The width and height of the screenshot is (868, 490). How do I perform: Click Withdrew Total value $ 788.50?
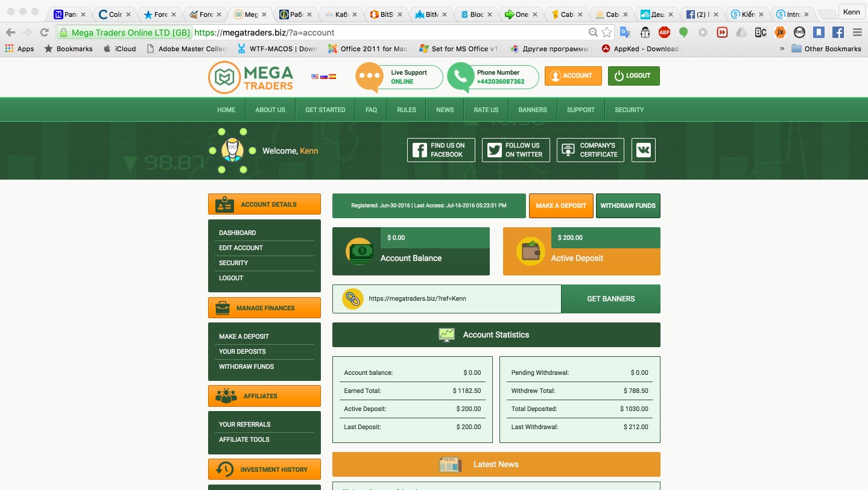point(636,391)
